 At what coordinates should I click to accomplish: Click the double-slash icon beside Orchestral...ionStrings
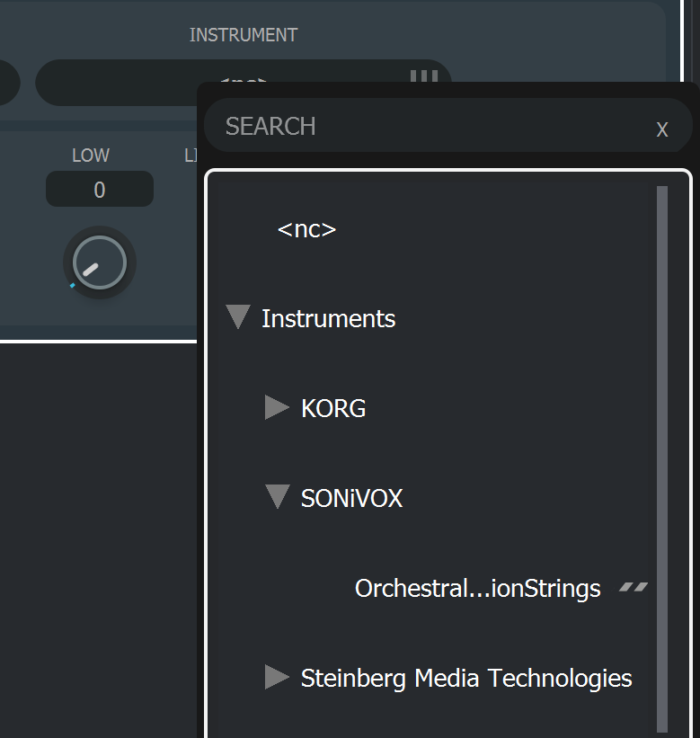click(x=634, y=588)
